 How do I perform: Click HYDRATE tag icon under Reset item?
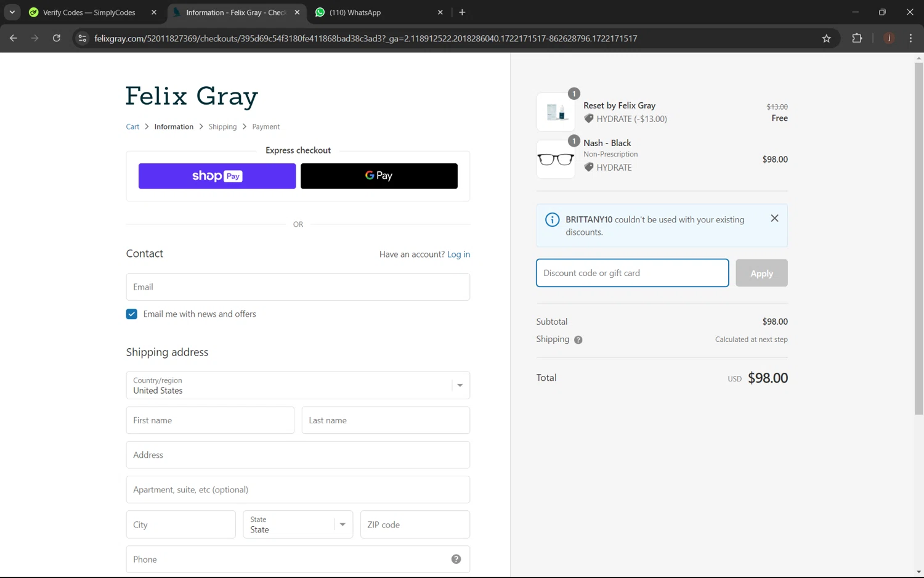click(589, 119)
